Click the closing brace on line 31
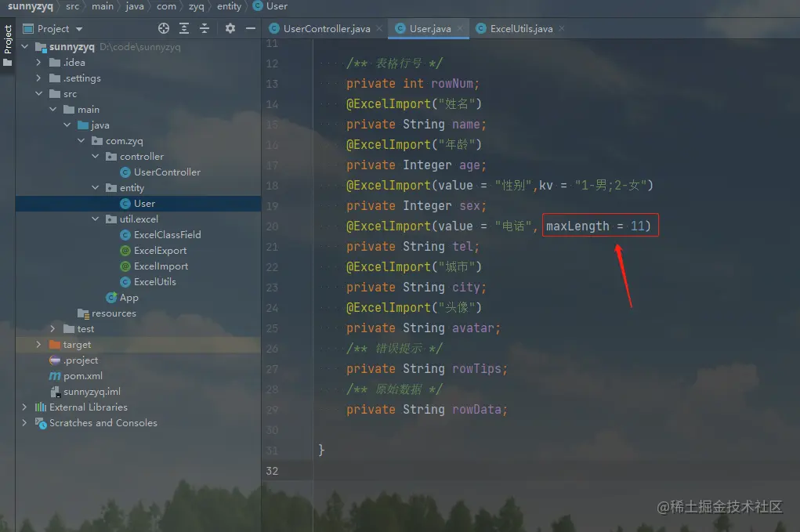800x532 pixels. (x=321, y=450)
